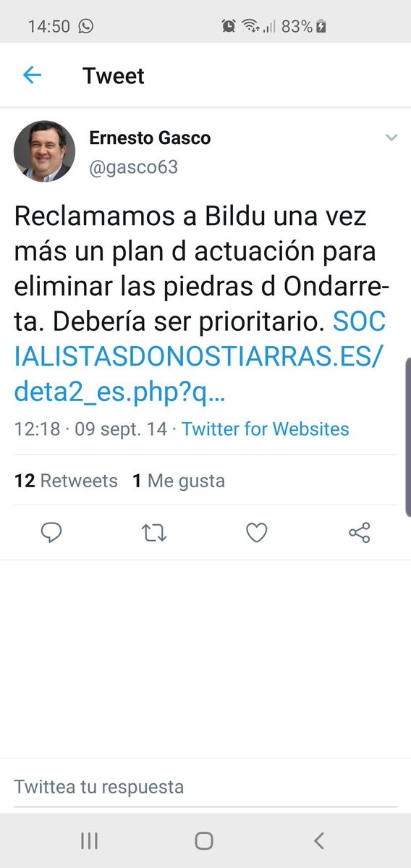Focus the Twittea tu respuesta field
Viewport: 411px width, 868px height.
point(205,786)
